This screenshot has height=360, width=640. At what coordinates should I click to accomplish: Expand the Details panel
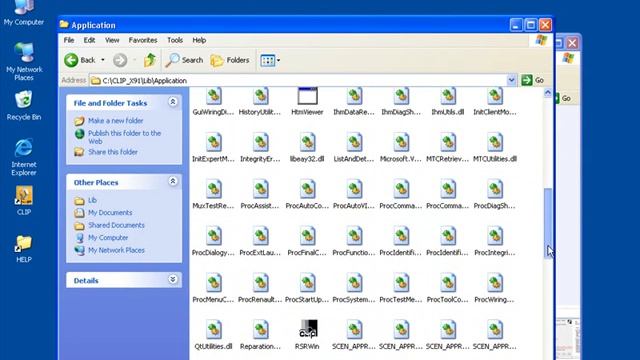(x=173, y=280)
